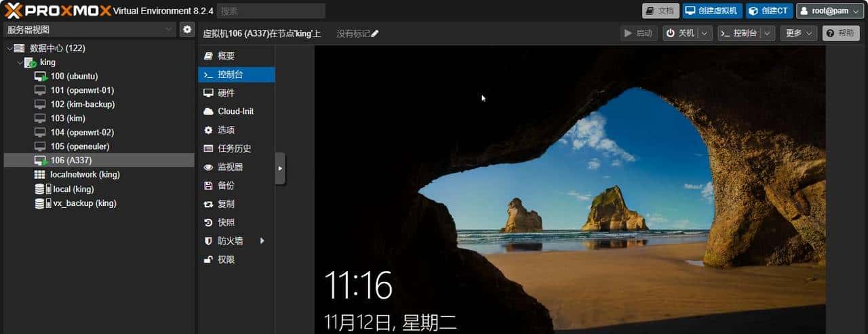Open the 控制台 toolbar dropdown arrow

click(x=768, y=33)
